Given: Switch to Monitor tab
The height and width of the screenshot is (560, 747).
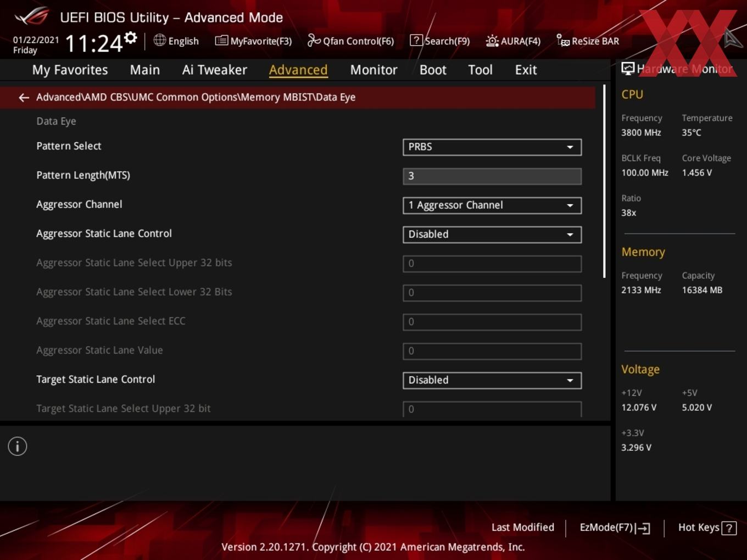Looking at the screenshot, I should coord(374,70).
